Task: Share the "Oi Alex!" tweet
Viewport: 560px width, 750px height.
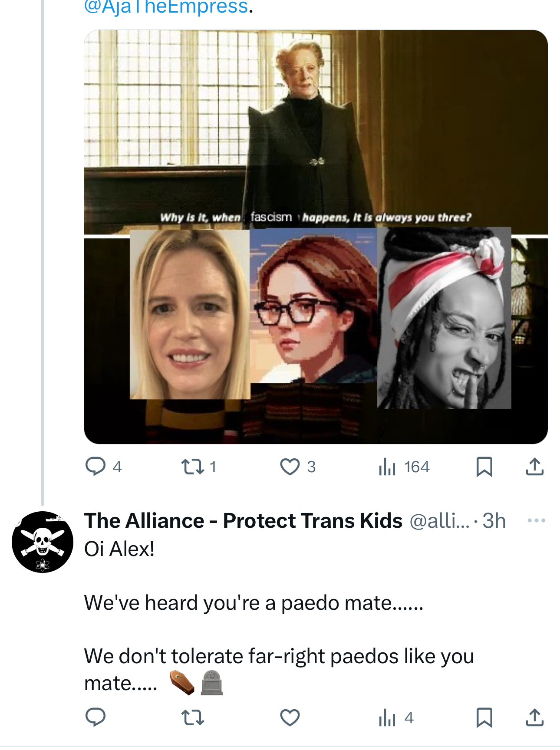Action: (534, 717)
